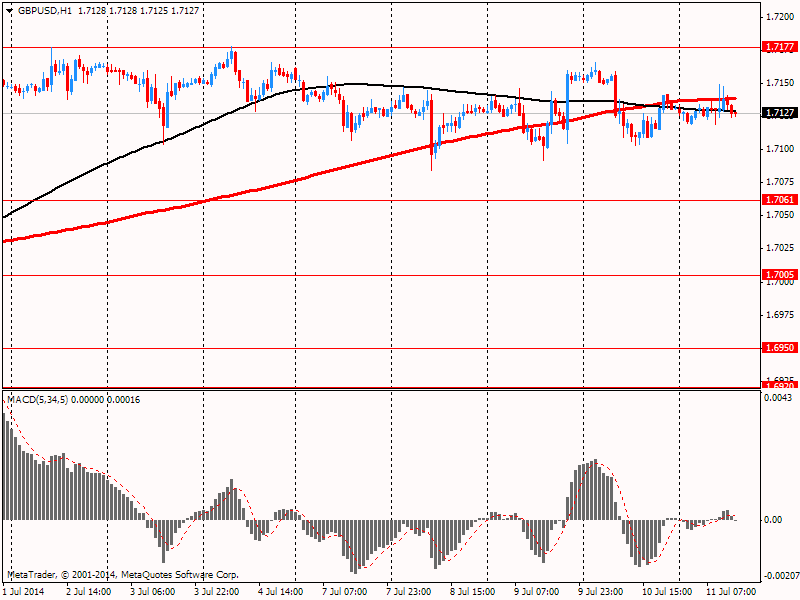Select the 1.7061 support price label
Image resolution: width=800 pixels, height=600 pixels.
780,199
